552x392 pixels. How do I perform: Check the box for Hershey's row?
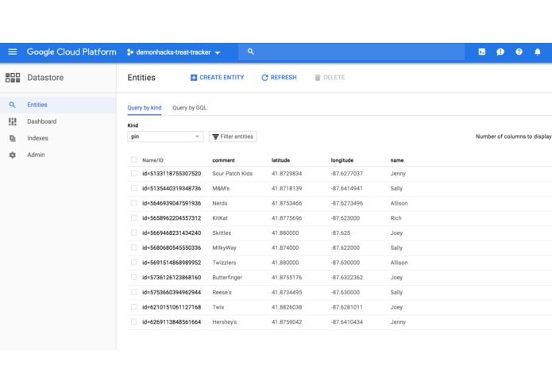tap(133, 321)
